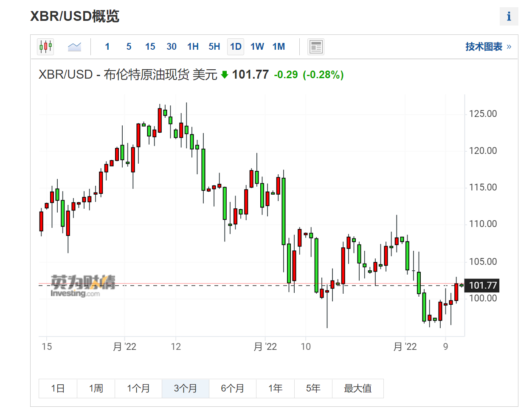Image resolution: width=532 pixels, height=417 pixels.
Task: Click the 101.77 current price label
Action: point(482,285)
